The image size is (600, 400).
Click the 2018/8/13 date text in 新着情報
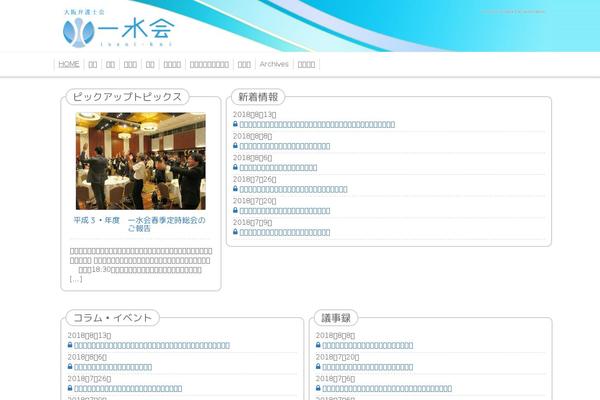point(254,114)
